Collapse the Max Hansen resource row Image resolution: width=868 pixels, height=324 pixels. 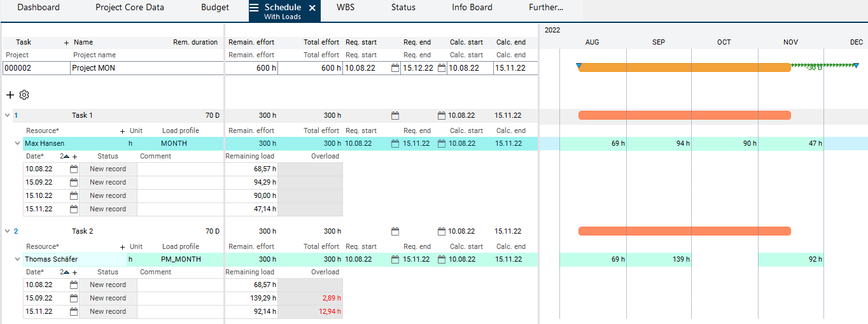click(18, 144)
